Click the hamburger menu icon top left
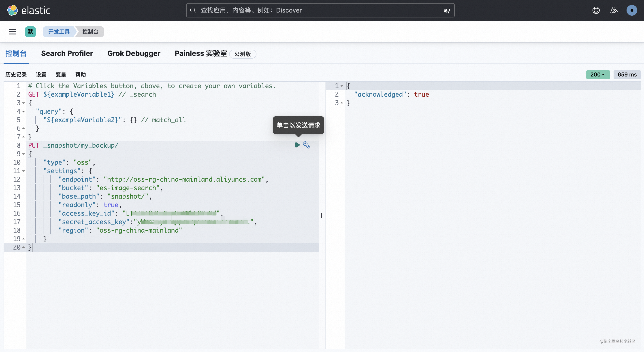The image size is (644, 352). (x=12, y=31)
